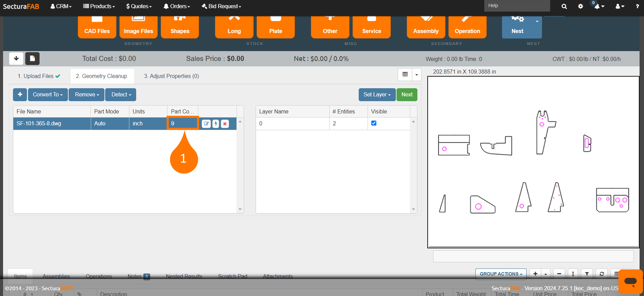This screenshot has width=644, height=296.
Task: Click the edit icon for SF-101-365-8.dwg
Action: [x=206, y=124]
